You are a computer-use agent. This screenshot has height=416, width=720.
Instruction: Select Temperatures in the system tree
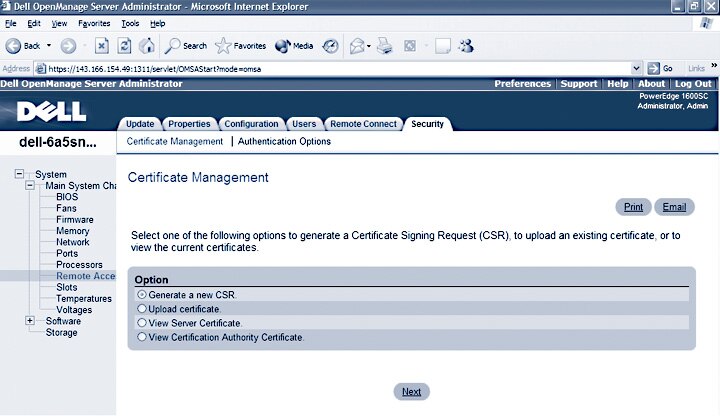[x=84, y=298]
